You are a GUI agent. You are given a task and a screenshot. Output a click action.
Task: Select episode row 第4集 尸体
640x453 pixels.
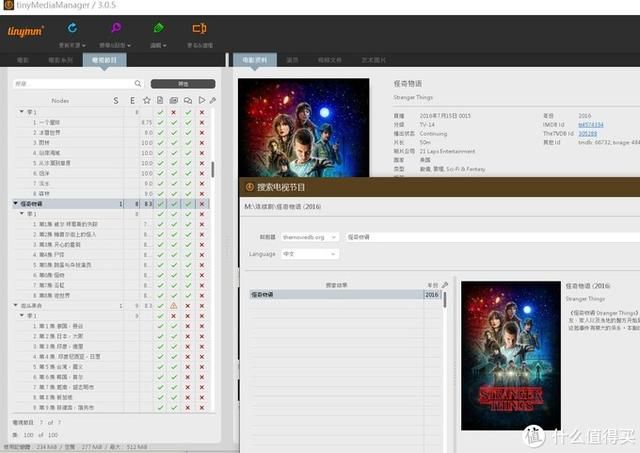(x=111, y=254)
